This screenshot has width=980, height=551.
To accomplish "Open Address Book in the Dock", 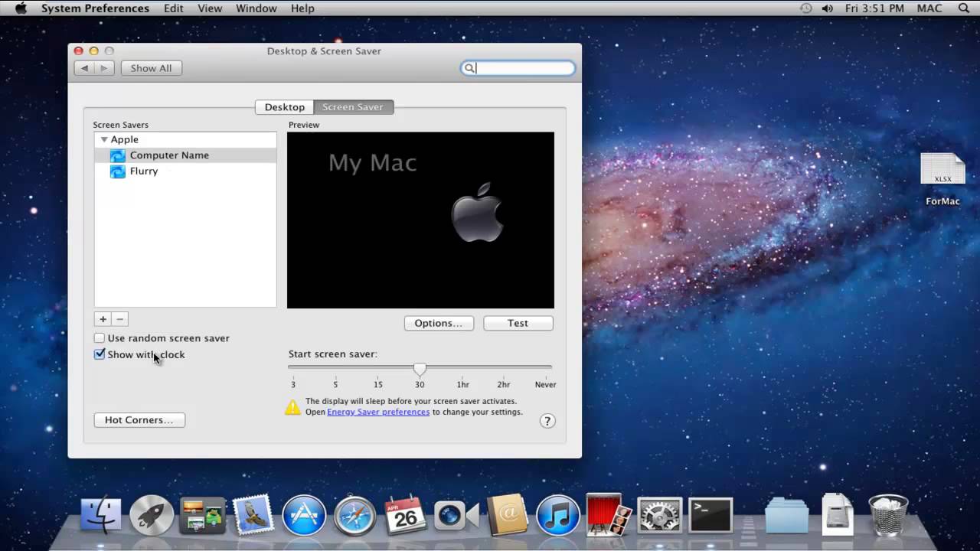I will pyautogui.click(x=507, y=514).
